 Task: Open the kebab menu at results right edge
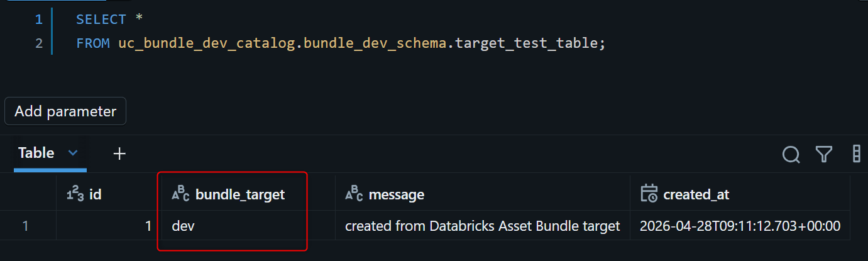(856, 154)
